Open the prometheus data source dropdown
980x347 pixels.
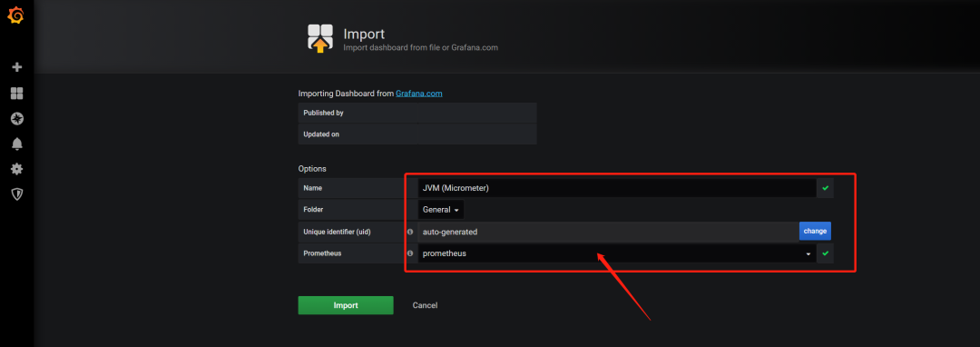(x=617, y=253)
